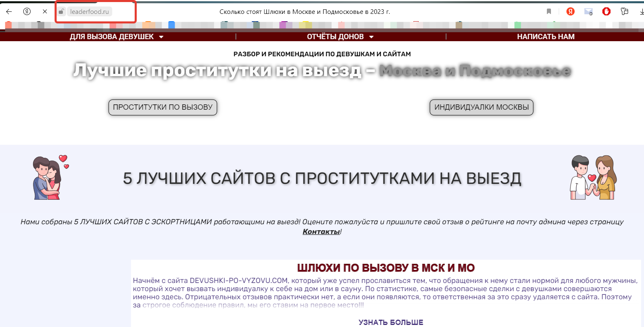Image resolution: width=644 pixels, height=327 pixels.
Task: Open the downloads arrow icon
Action: [642, 11]
